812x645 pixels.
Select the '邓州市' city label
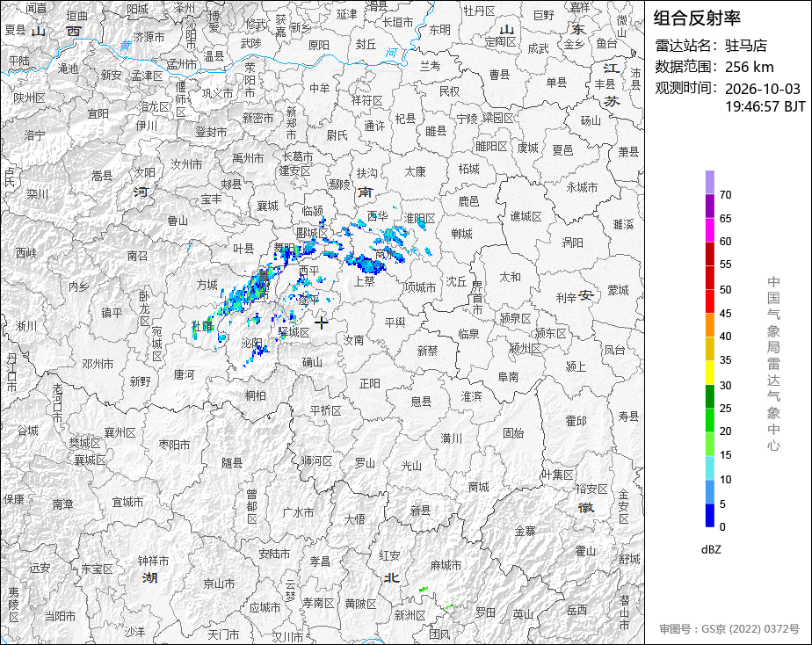tap(98, 364)
